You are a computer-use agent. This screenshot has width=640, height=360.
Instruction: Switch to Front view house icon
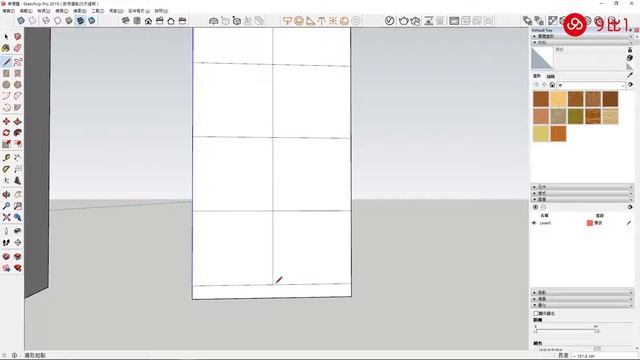point(149,20)
